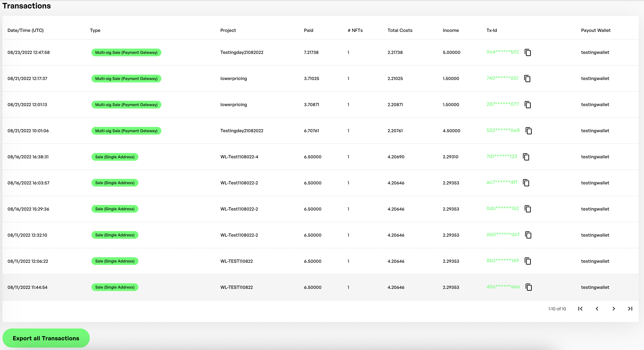Go to next page of transactions
The width and height of the screenshot is (644, 350).
(x=614, y=309)
